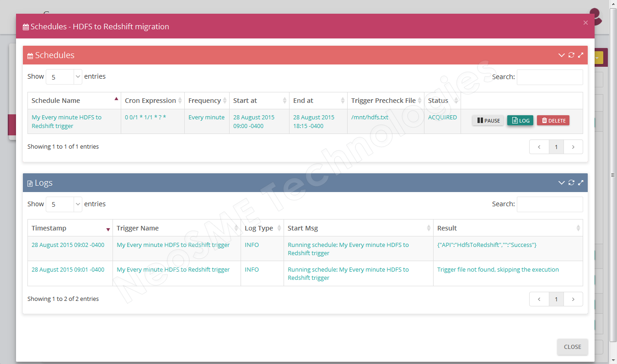Expand Logs panel to fullscreen
Image resolution: width=617 pixels, height=364 pixels.
pyautogui.click(x=581, y=183)
